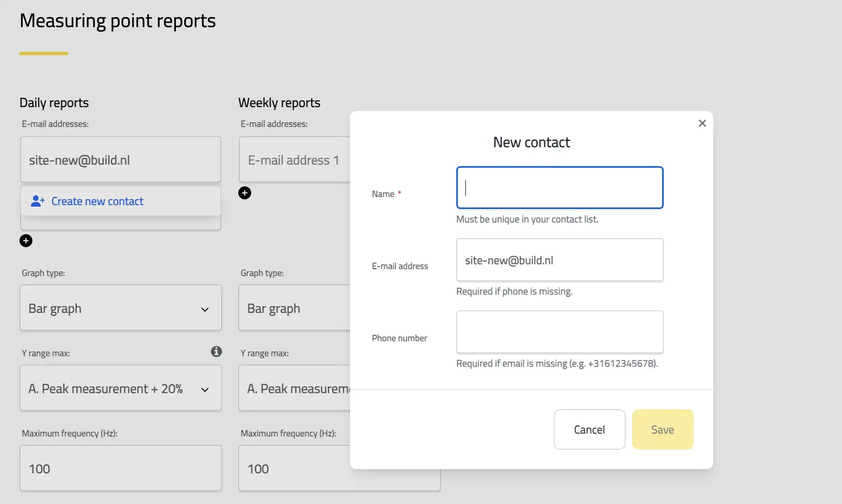Click the plus icon under Weekly reports emails
842x504 pixels.
244,193
